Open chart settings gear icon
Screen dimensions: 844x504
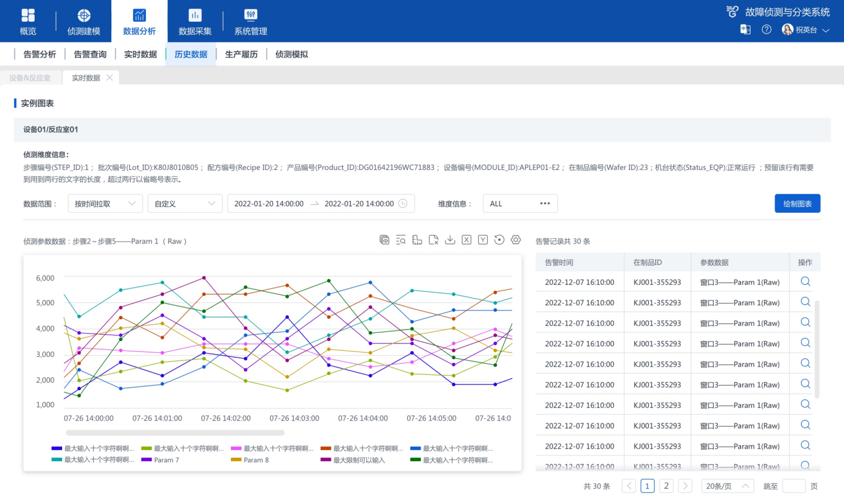pyautogui.click(x=516, y=240)
